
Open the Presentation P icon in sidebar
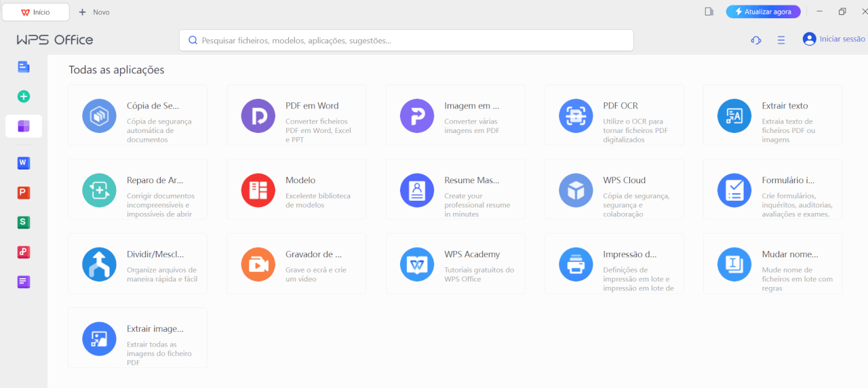pos(24,193)
